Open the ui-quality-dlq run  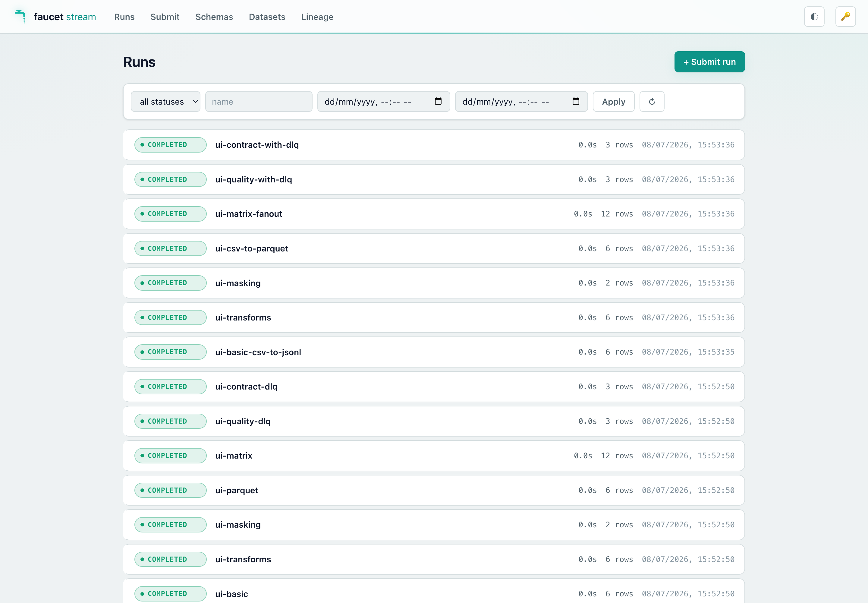click(434, 421)
